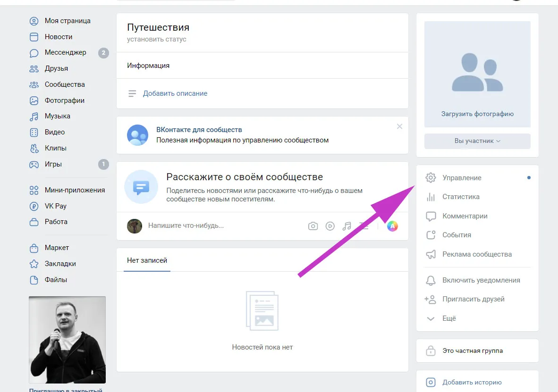Click the Расскажите о своём сообществе heading
The width and height of the screenshot is (558, 392).
click(245, 177)
